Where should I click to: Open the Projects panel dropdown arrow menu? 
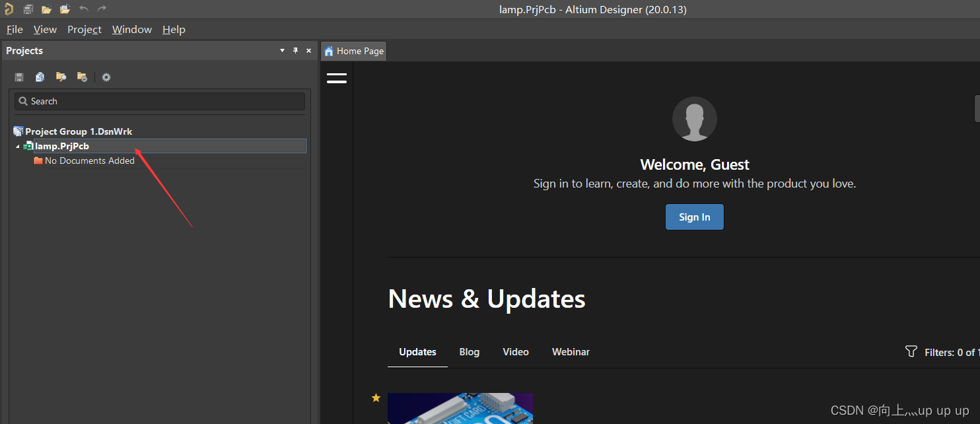282,50
